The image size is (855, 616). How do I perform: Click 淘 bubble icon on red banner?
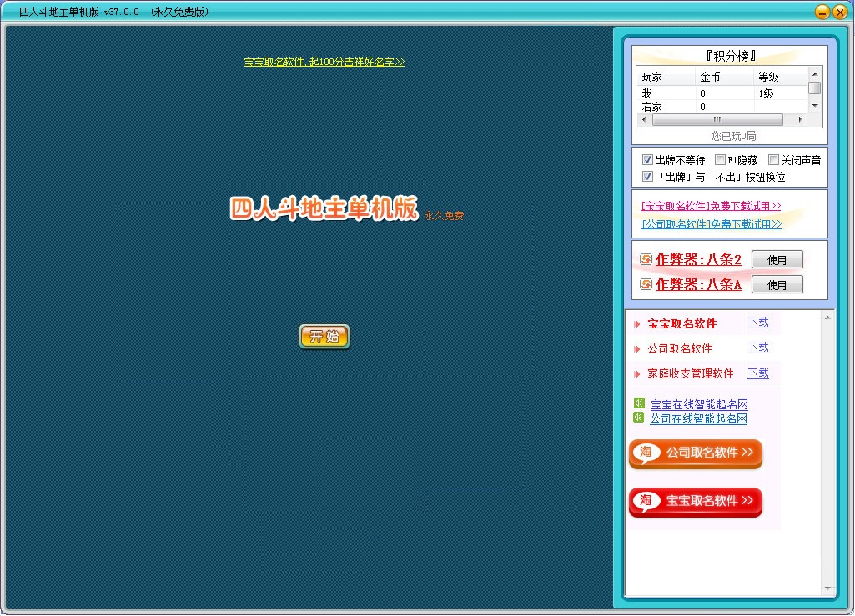(646, 500)
